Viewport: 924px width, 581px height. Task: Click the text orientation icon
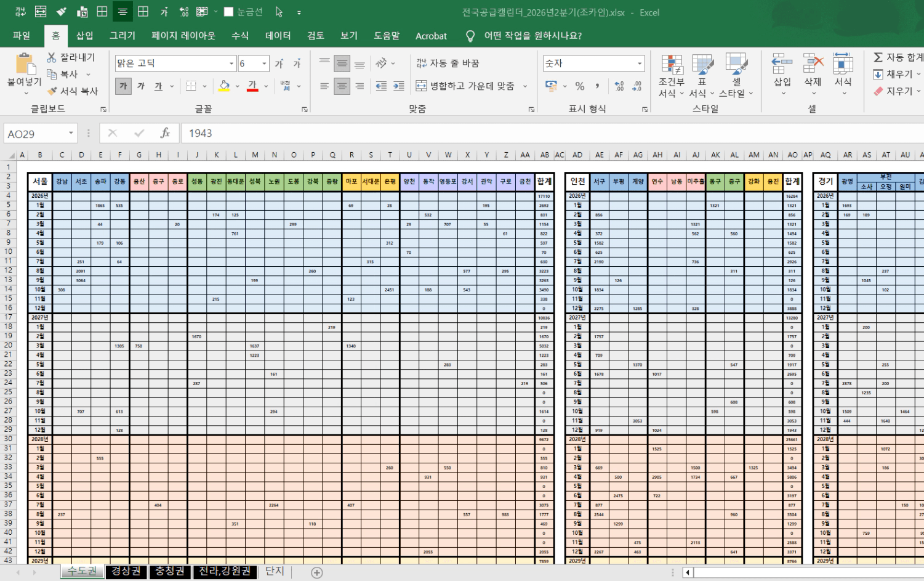coord(381,63)
